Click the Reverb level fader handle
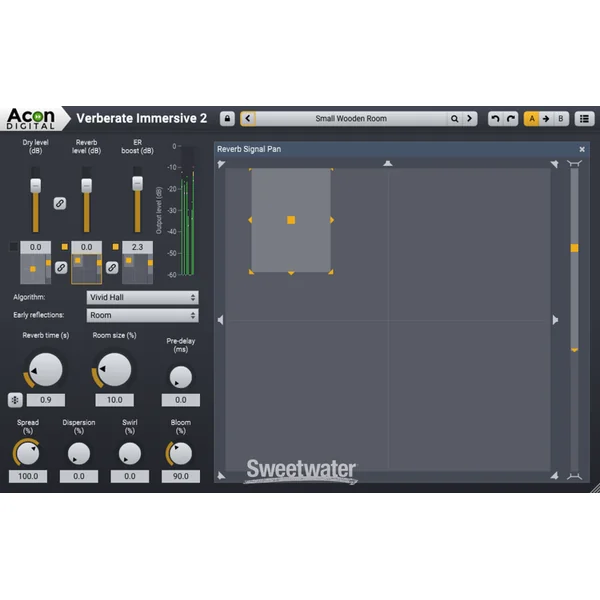This screenshot has height=600, width=600. tap(86, 186)
